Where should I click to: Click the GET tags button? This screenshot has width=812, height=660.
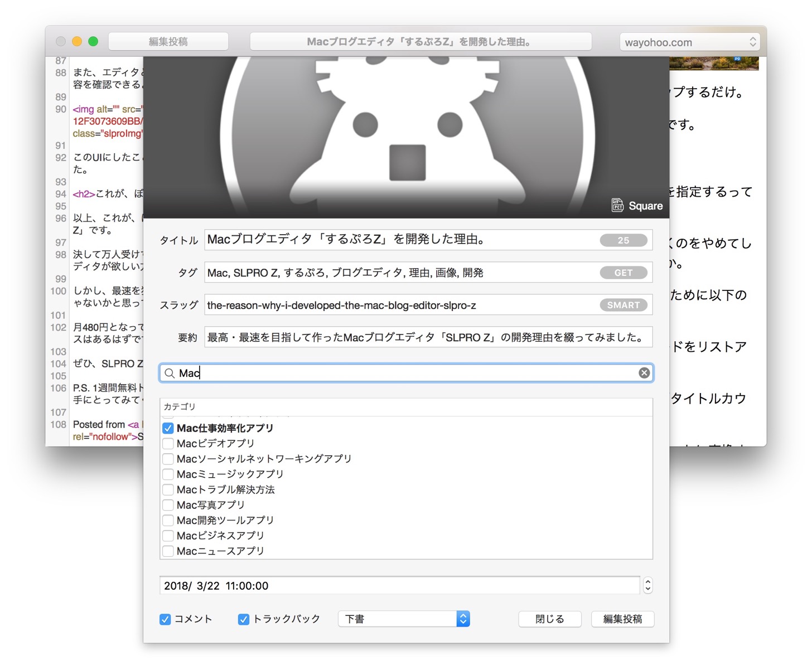[623, 273]
